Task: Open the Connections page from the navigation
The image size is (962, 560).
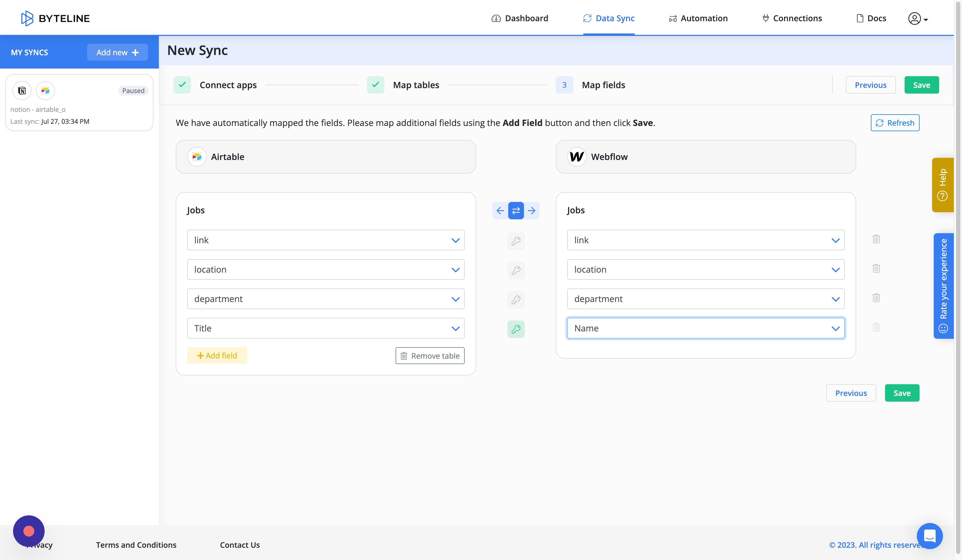Action: 792,18
